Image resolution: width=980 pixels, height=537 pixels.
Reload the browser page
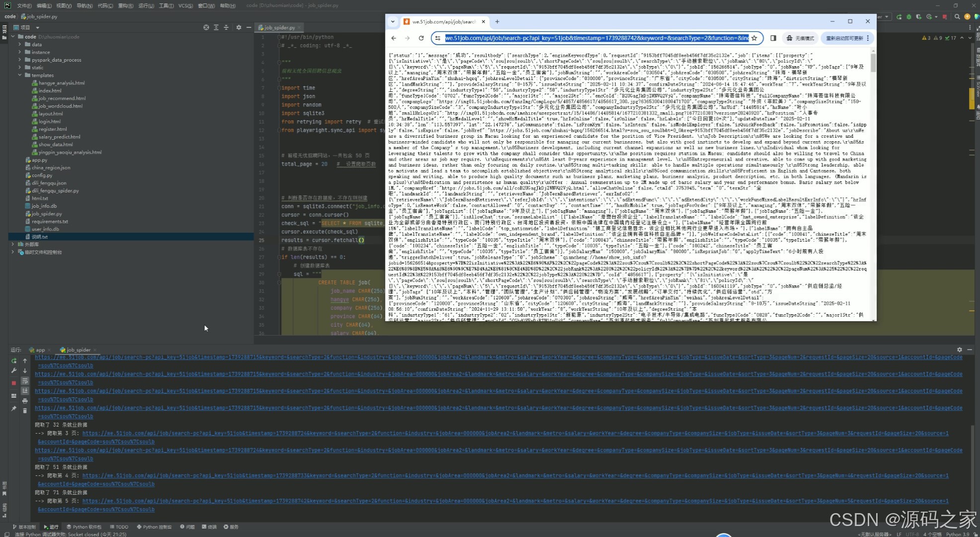(421, 38)
